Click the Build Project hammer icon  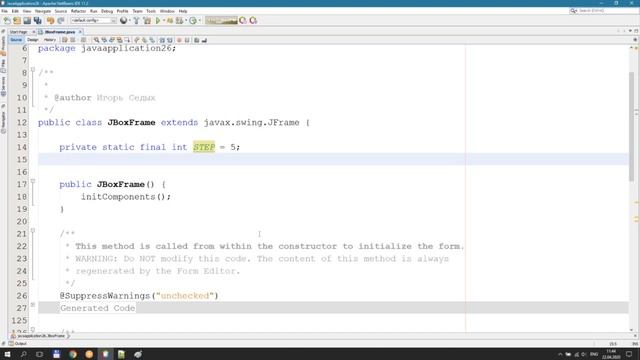point(136,20)
